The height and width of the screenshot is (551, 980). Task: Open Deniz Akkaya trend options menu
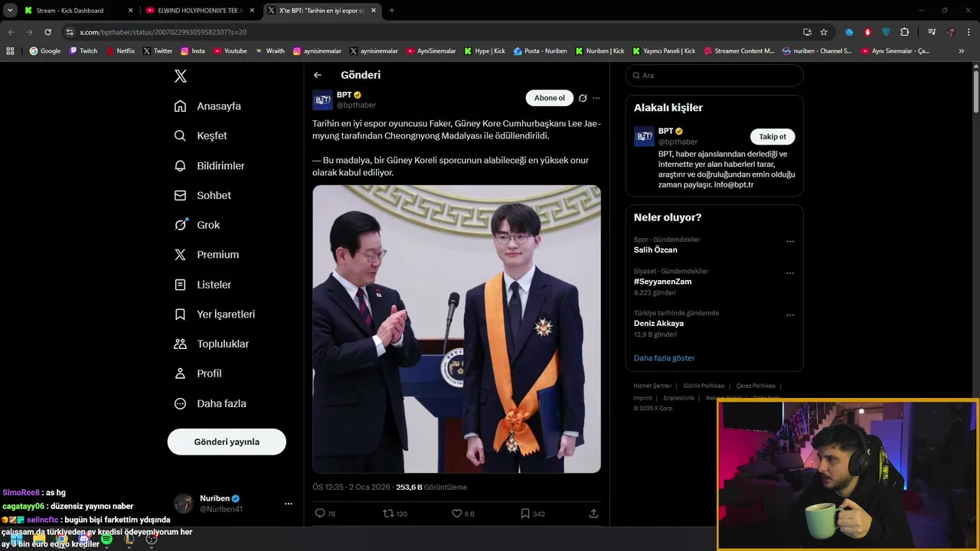point(790,315)
